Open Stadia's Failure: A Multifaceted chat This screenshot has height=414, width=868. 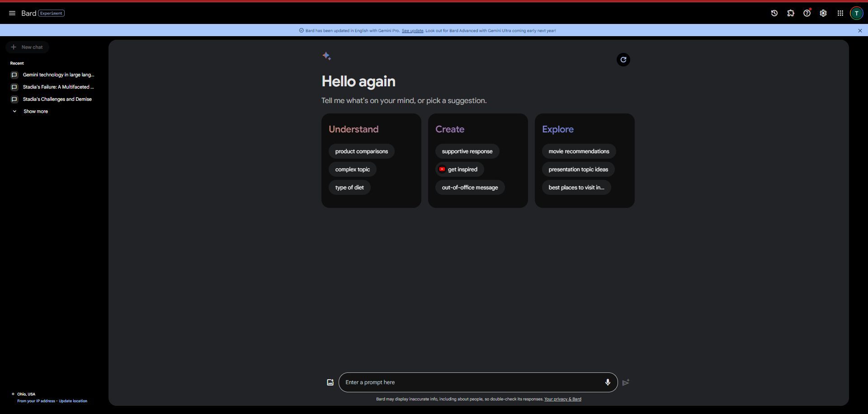click(58, 87)
